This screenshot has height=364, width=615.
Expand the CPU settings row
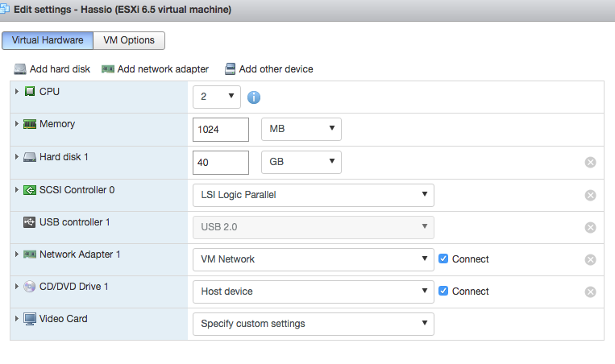pyautogui.click(x=16, y=92)
